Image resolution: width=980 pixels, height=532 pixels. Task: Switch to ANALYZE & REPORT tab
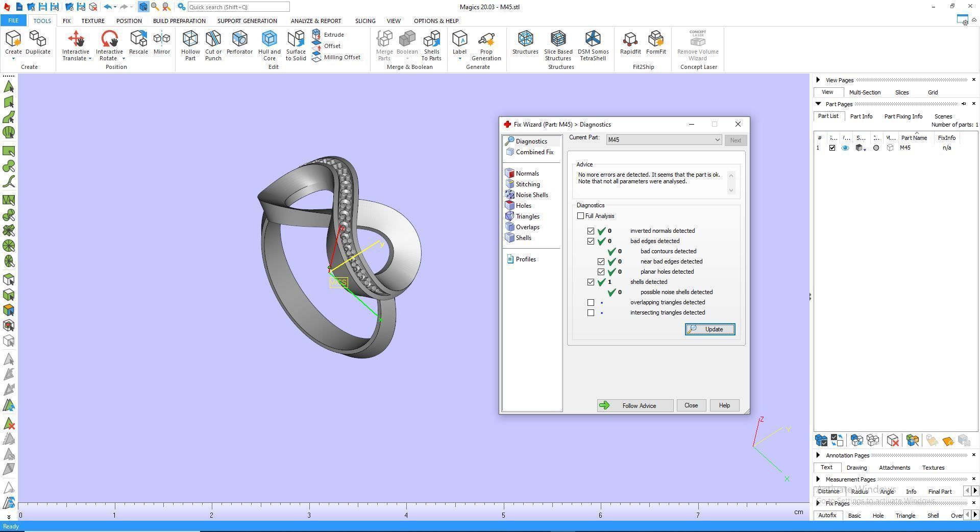[x=316, y=21]
